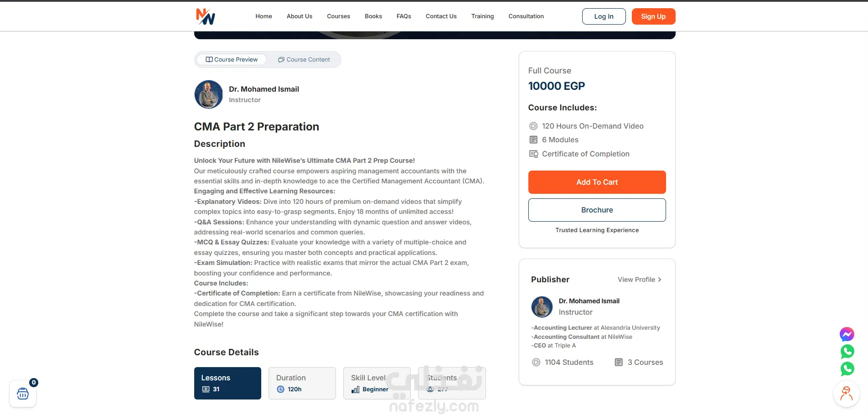Click the lower WhatsApp chat icon
The height and width of the screenshot is (415, 868).
click(847, 369)
